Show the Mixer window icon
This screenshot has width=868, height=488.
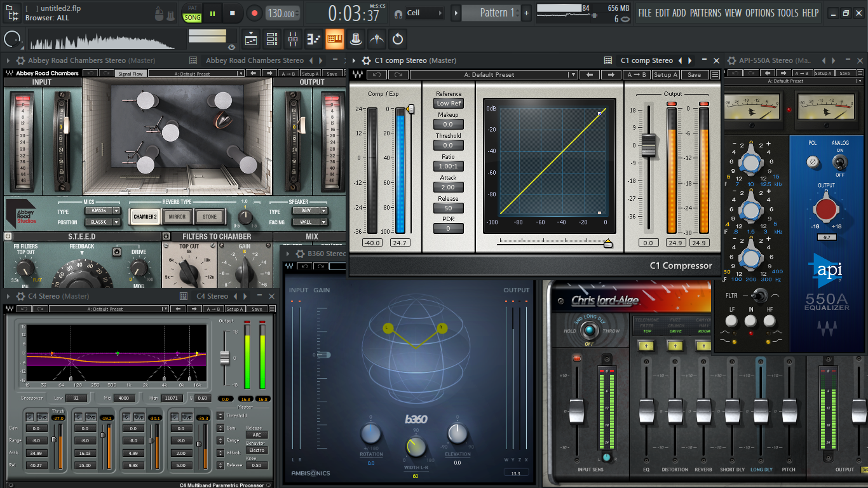(293, 39)
